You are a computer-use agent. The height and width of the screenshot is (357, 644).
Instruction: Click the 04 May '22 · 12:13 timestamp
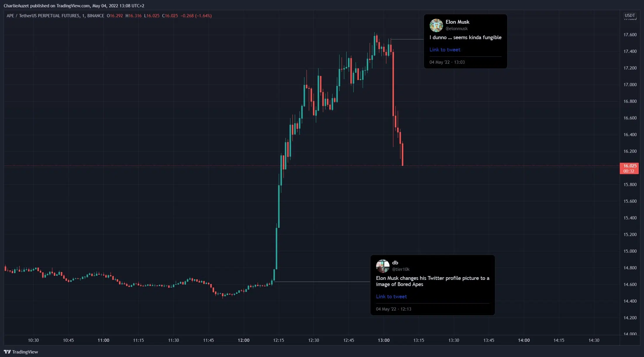tap(393, 309)
